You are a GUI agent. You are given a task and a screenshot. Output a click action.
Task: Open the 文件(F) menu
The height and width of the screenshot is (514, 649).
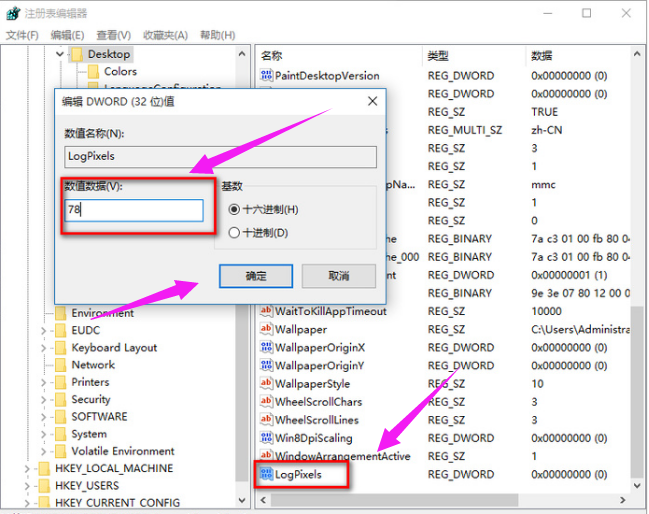[x=22, y=35]
